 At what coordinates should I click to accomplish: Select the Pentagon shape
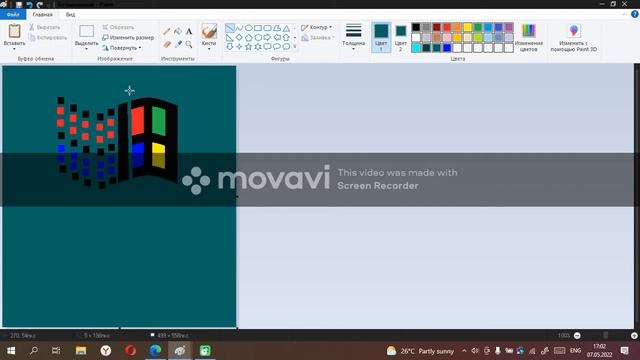(x=249, y=38)
